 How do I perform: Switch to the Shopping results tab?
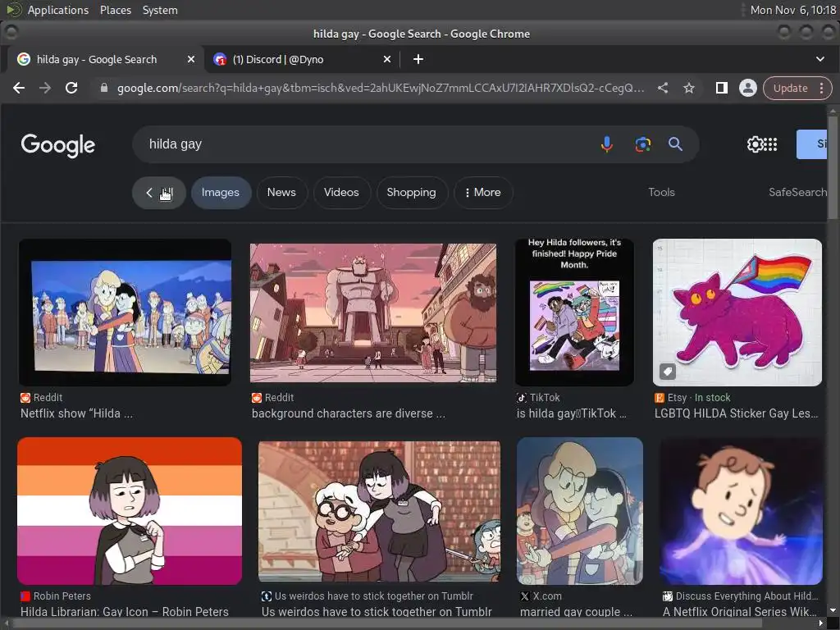tap(412, 192)
